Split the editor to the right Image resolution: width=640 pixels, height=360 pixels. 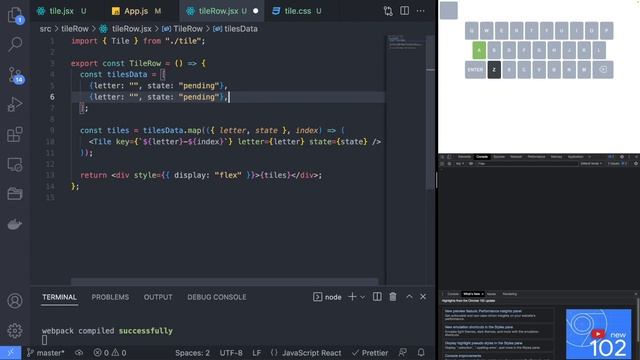pyautogui.click(x=404, y=11)
